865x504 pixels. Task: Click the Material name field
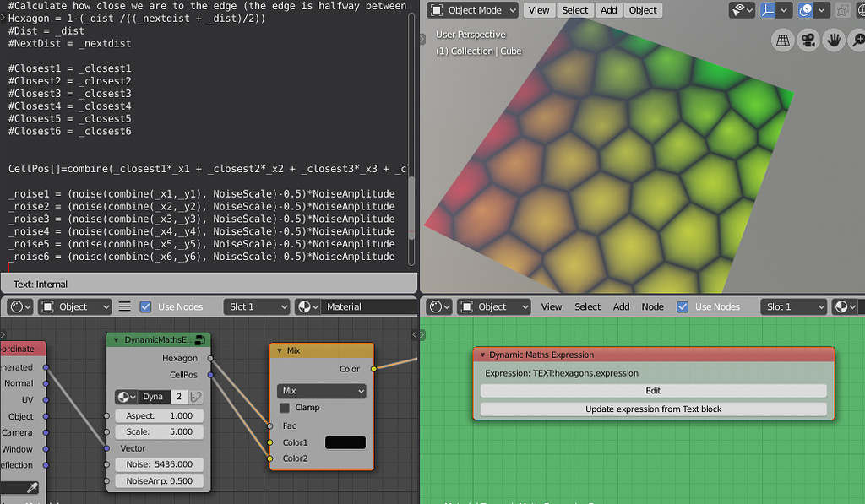pos(370,306)
